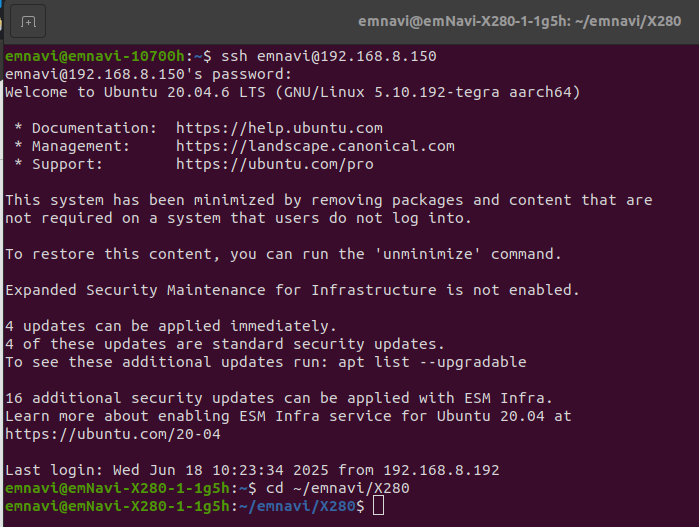
Task: Click the blue ~/emnavi/X280 path in prompt
Action: (x=297, y=506)
